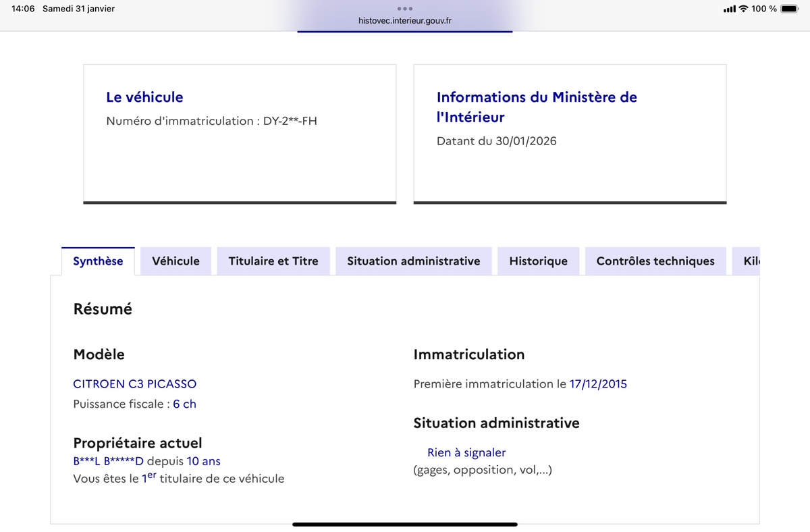Image resolution: width=810 pixels, height=532 pixels.
Task: Tap the 100 % battery indicator
Action: (766, 9)
